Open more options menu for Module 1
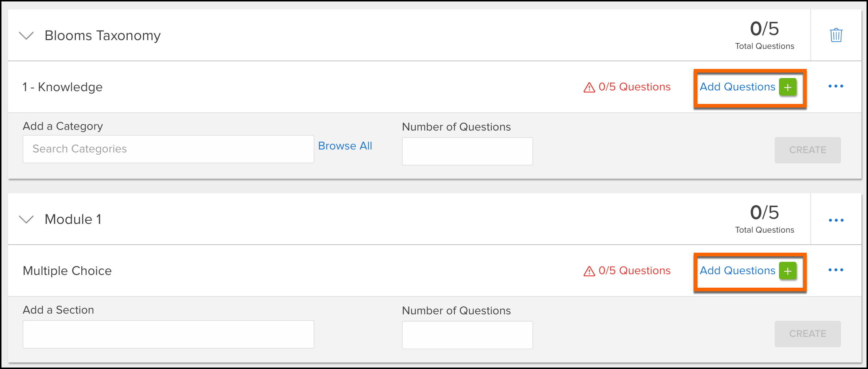The width and height of the screenshot is (868, 369). click(836, 220)
